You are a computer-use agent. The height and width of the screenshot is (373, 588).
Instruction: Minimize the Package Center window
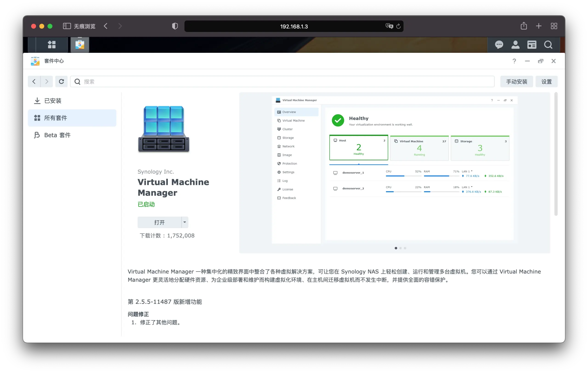(527, 61)
